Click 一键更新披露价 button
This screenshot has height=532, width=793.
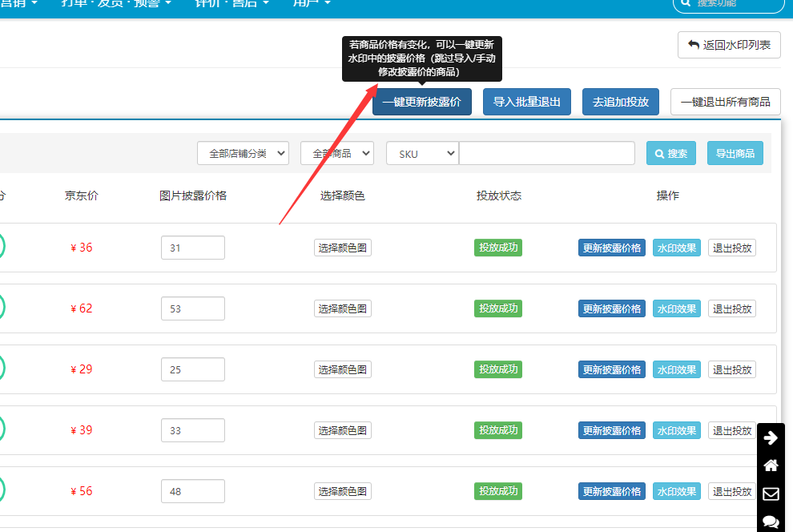point(421,102)
